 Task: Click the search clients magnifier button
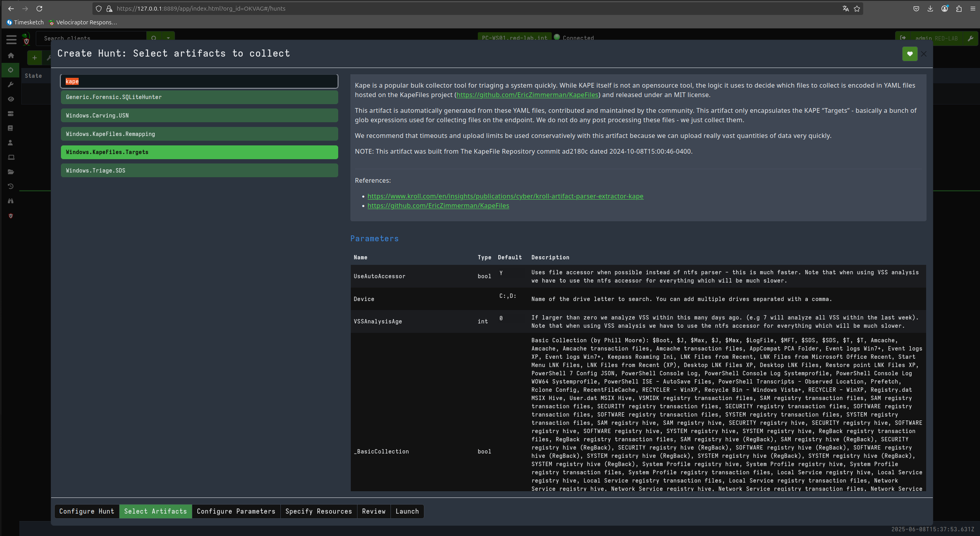[x=154, y=38]
